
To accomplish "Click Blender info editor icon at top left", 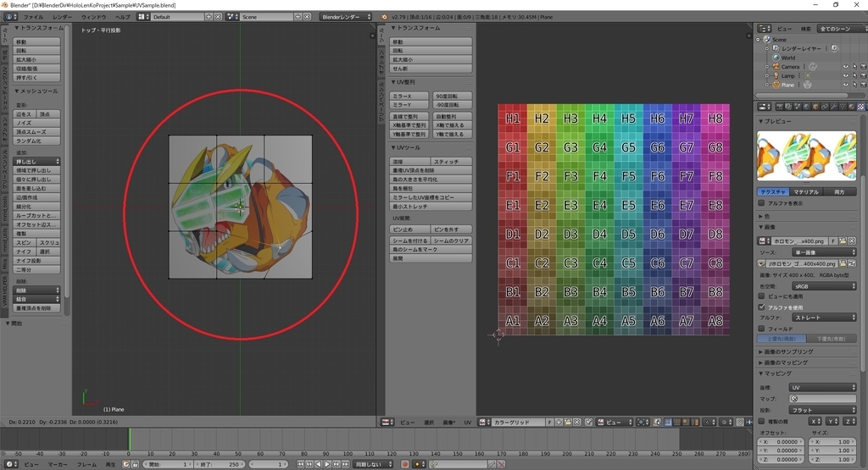I will [10, 17].
